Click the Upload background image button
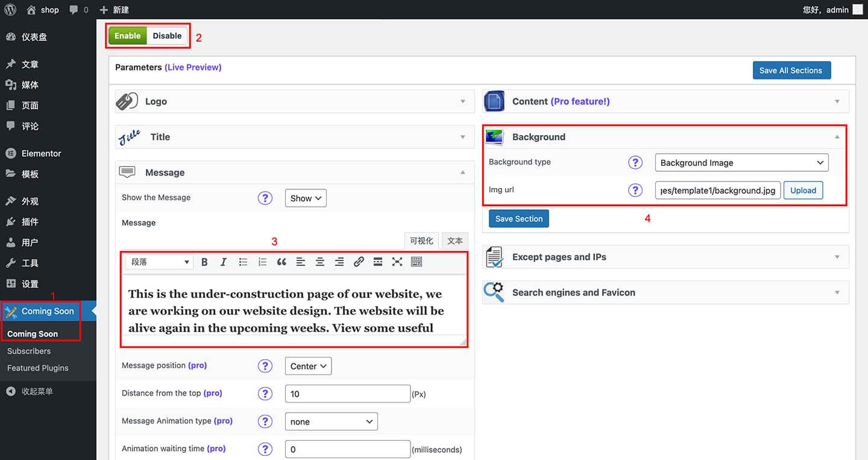This screenshot has width=868, height=460. (803, 190)
